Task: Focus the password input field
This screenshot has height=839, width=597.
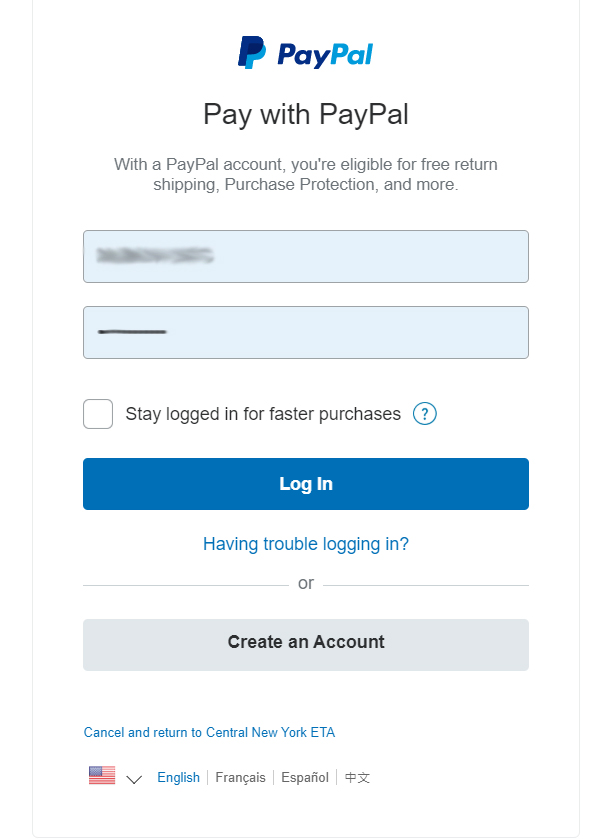Action: [x=306, y=332]
